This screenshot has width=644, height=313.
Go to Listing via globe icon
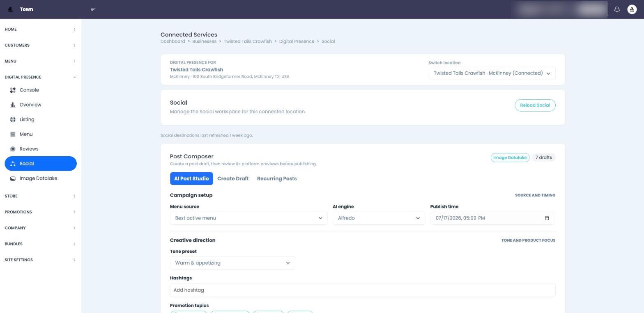(13, 120)
